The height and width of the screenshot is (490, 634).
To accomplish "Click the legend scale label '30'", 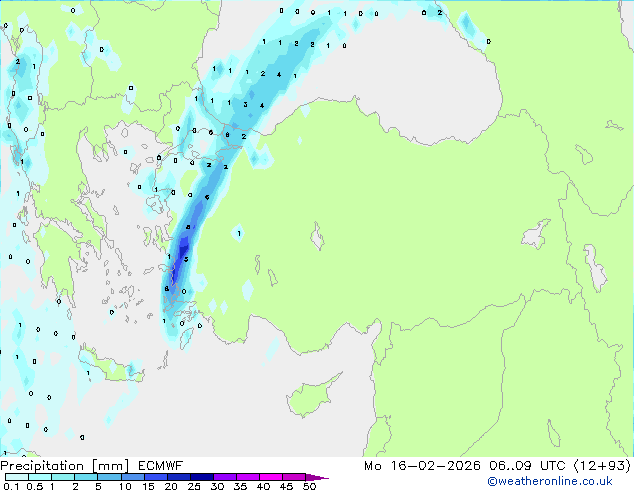I will 217,486.
